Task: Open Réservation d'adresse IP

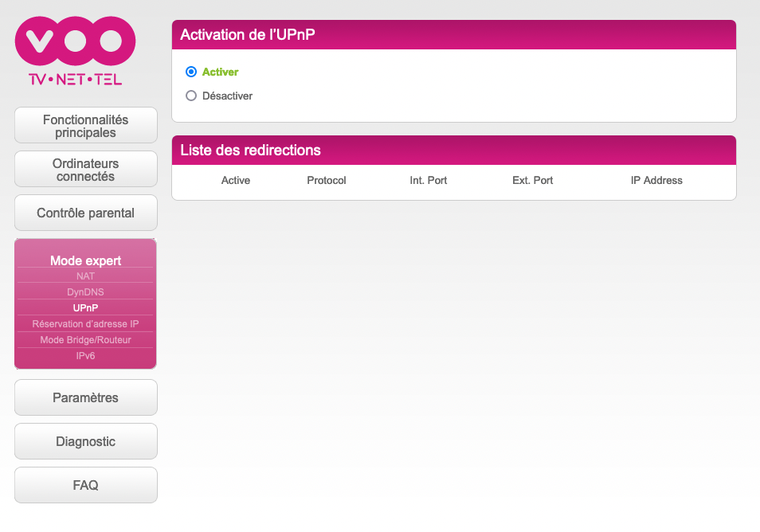Action: click(85, 323)
